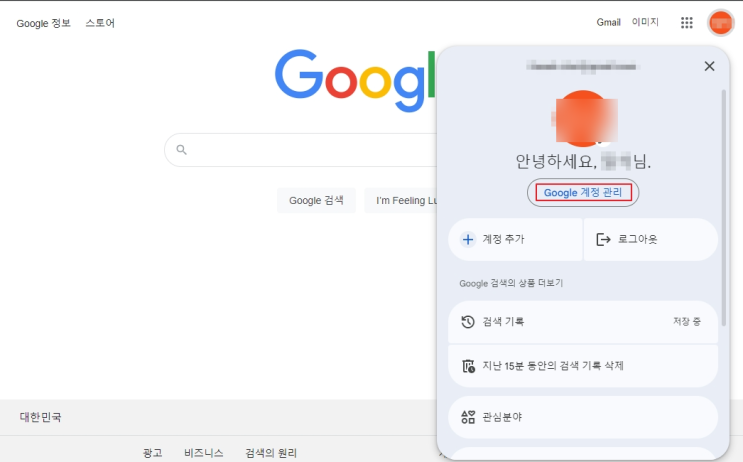
Task: Focus the Google search input field
Action: pyautogui.click(x=300, y=150)
